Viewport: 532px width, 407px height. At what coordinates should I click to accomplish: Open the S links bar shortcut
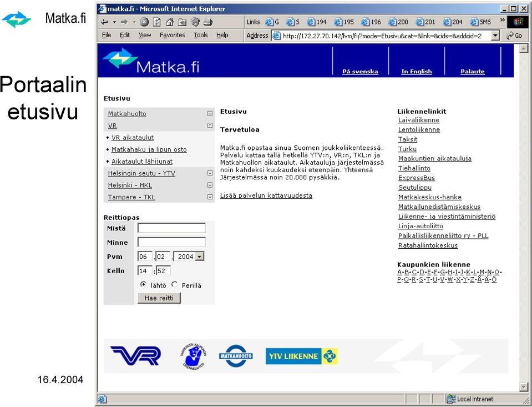(293, 22)
